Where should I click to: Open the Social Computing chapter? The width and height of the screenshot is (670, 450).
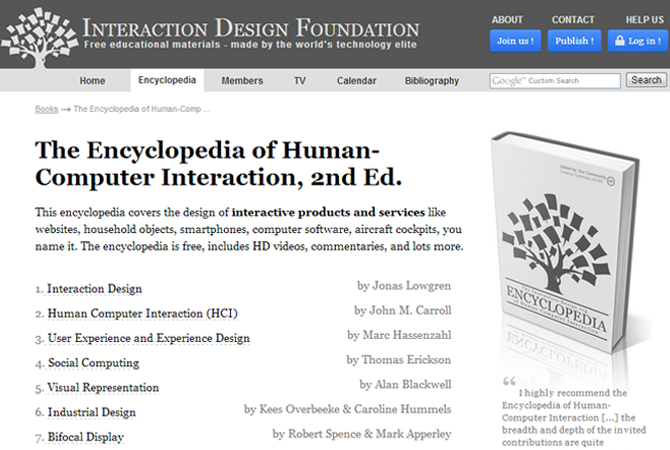[x=93, y=363]
